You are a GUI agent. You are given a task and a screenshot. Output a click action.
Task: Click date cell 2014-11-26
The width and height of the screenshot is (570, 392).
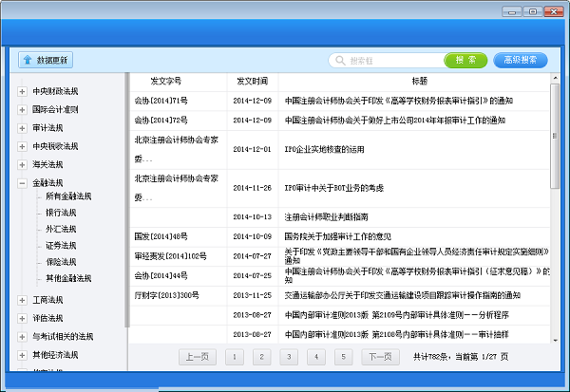point(253,188)
